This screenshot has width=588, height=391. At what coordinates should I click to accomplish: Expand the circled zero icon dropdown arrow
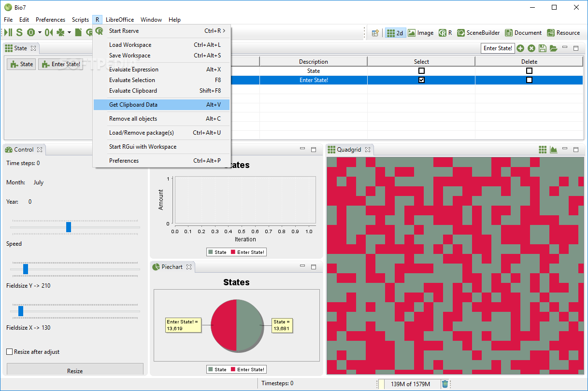[x=39, y=32]
